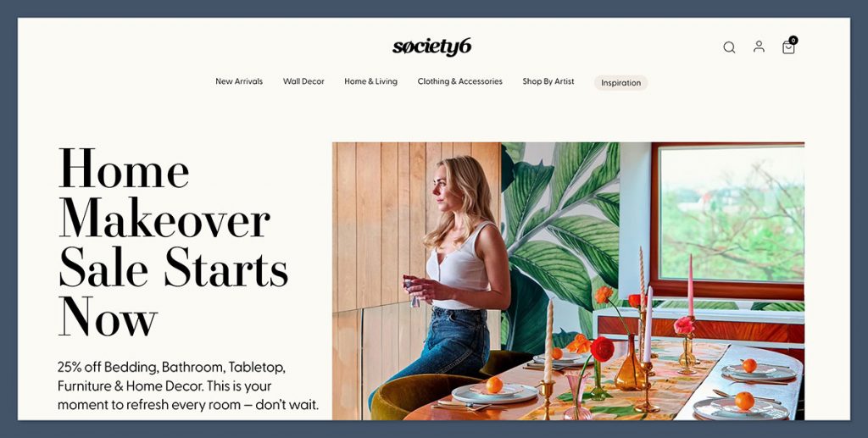Click the society6 logo
Screen dimensions: 868x438
point(431,47)
